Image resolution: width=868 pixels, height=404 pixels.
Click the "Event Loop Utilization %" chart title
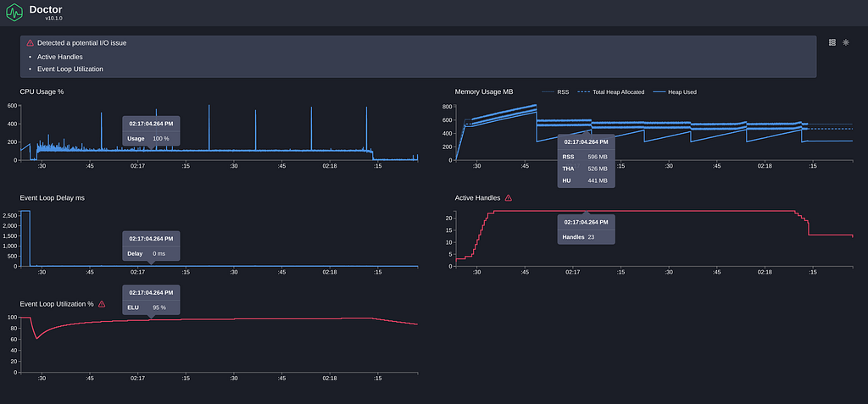click(x=57, y=304)
